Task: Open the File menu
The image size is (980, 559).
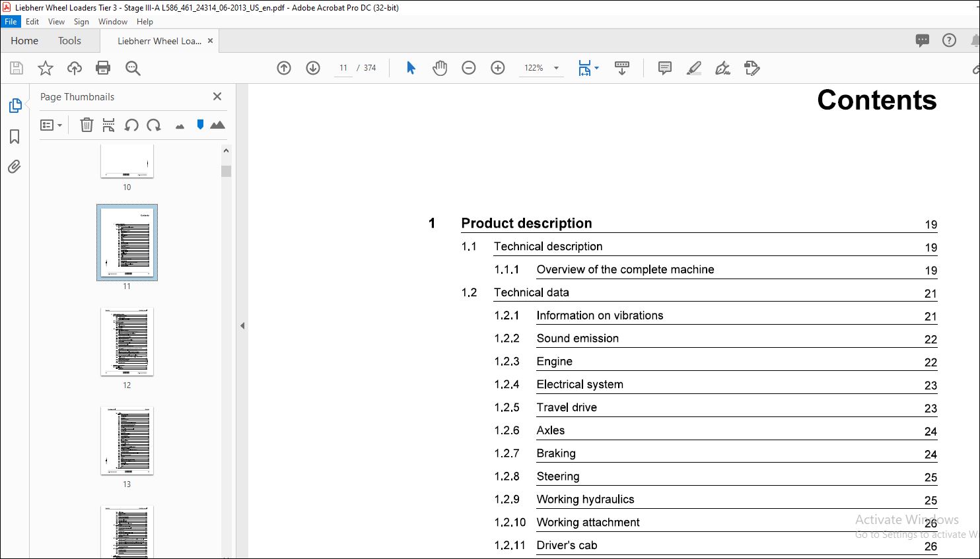Action: point(11,21)
